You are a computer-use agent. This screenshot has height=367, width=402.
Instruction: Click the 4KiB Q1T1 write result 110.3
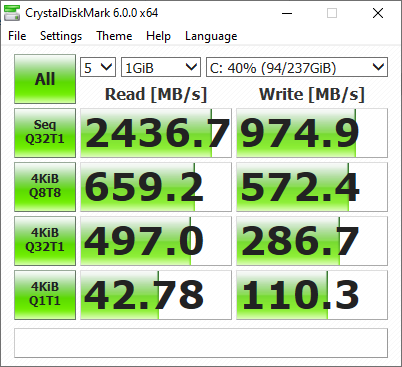coord(312,295)
